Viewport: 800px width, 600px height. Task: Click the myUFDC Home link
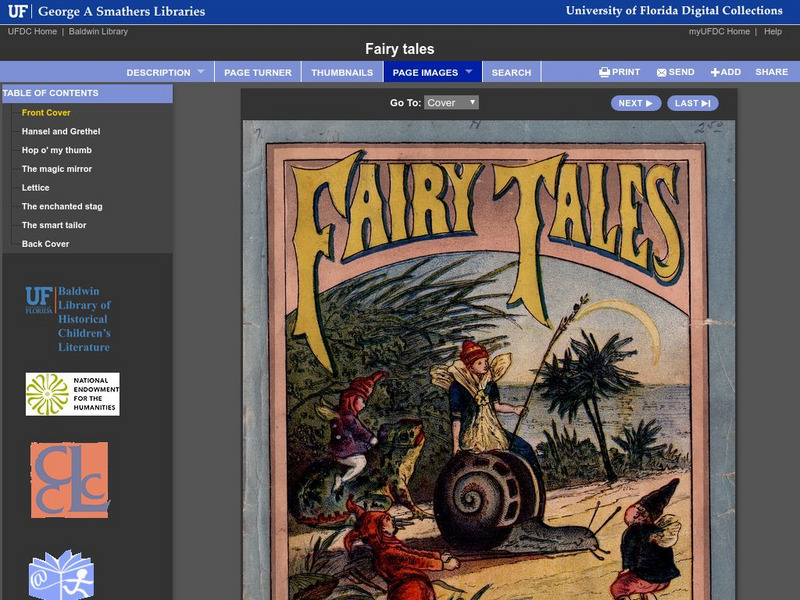click(719, 32)
